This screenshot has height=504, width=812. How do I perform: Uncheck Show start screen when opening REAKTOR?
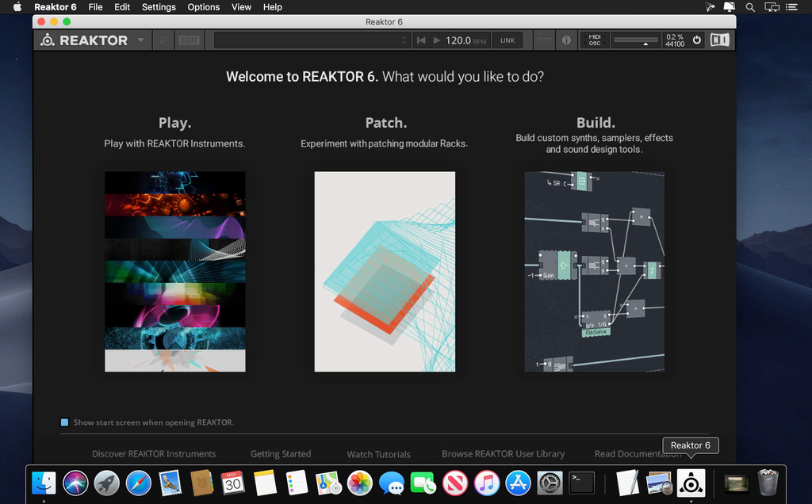pos(65,422)
